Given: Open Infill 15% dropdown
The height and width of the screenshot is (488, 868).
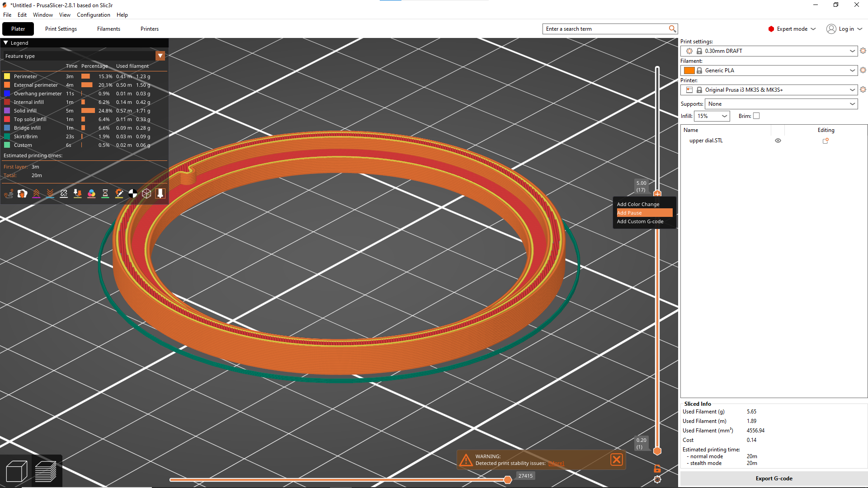Looking at the screenshot, I should (712, 116).
